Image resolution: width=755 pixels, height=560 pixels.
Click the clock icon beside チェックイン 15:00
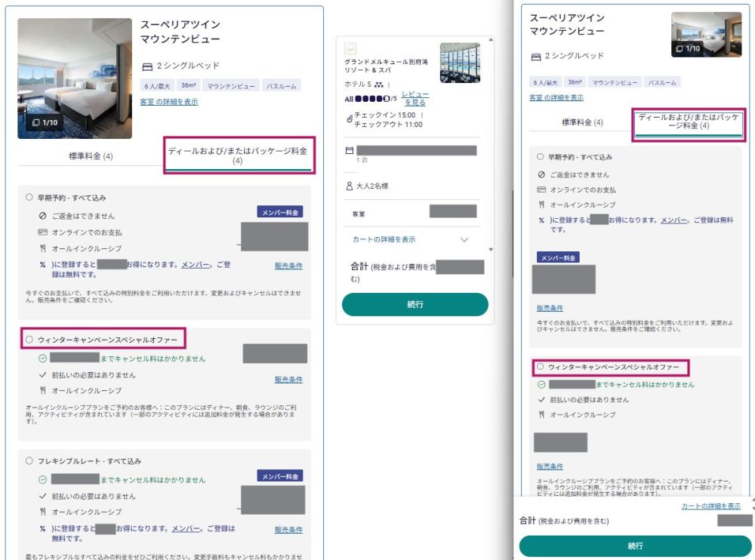tap(349, 119)
